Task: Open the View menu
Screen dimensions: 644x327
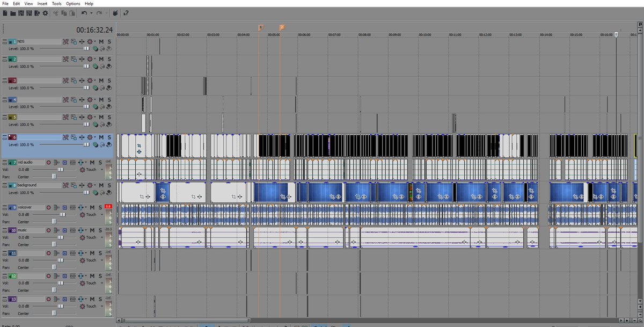Action: coord(28,4)
